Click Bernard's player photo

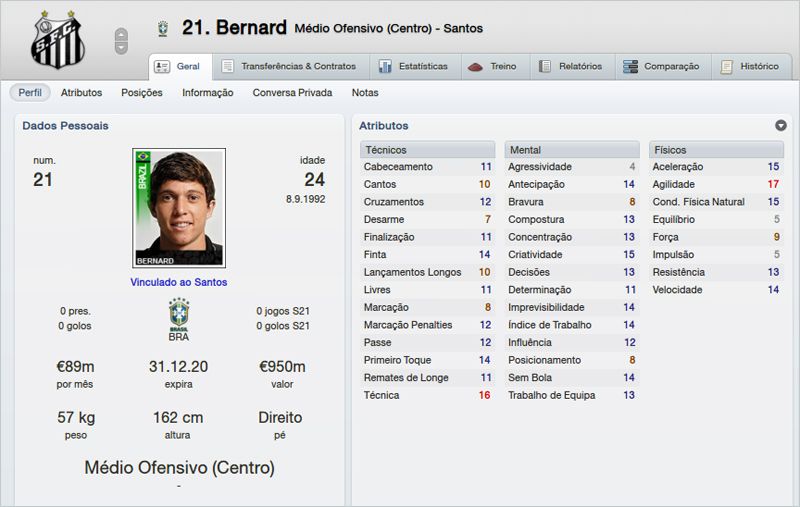tap(179, 208)
